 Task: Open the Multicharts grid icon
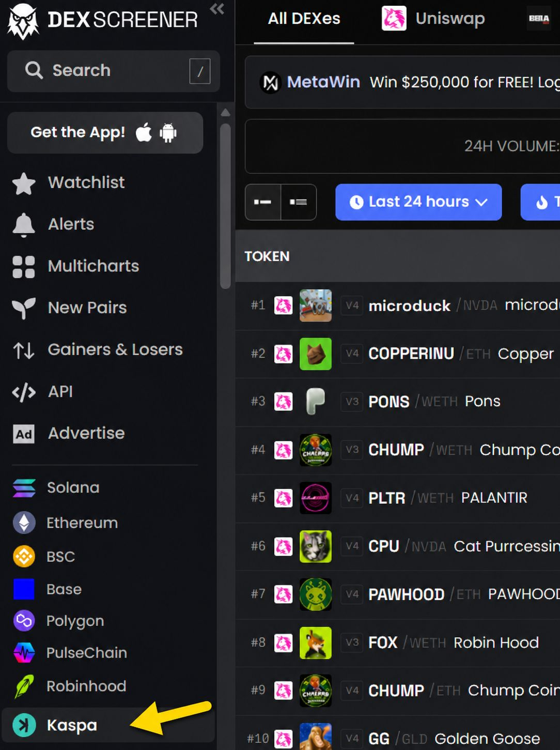point(24,267)
